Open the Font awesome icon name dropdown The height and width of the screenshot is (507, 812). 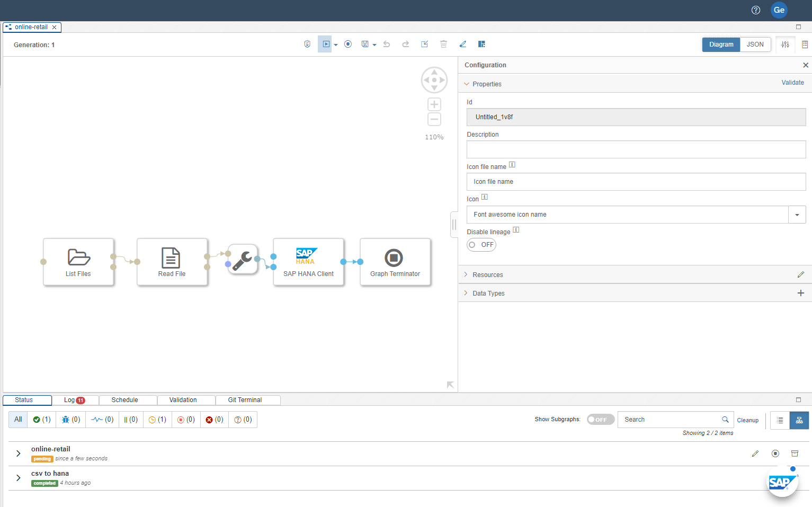(x=797, y=215)
